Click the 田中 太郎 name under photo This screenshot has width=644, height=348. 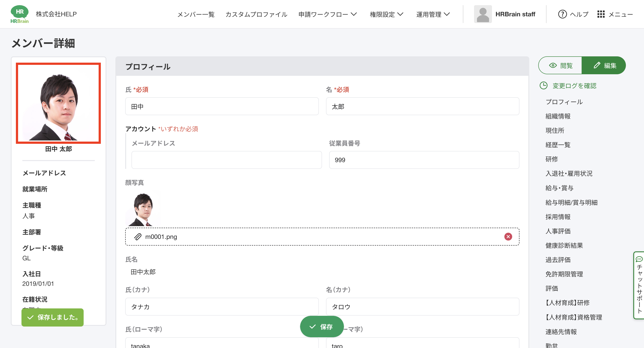59,149
